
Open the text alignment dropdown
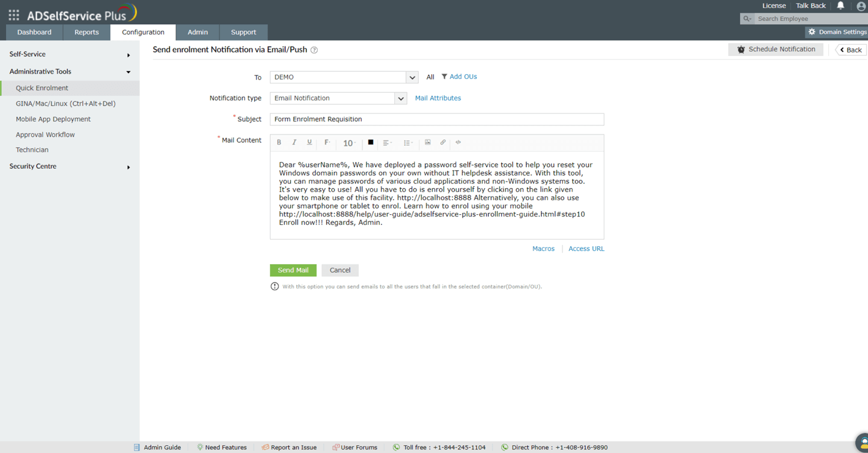[388, 143]
